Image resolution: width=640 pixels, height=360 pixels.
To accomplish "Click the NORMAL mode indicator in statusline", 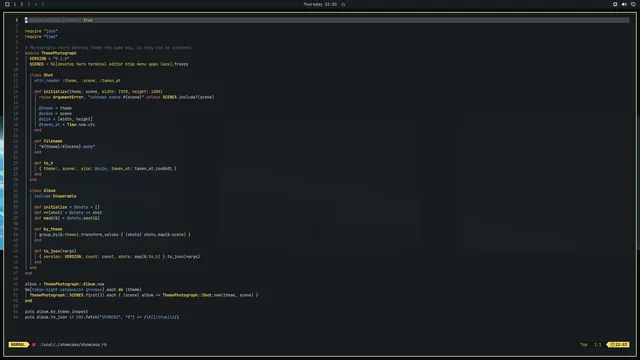I will click(18, 344).
